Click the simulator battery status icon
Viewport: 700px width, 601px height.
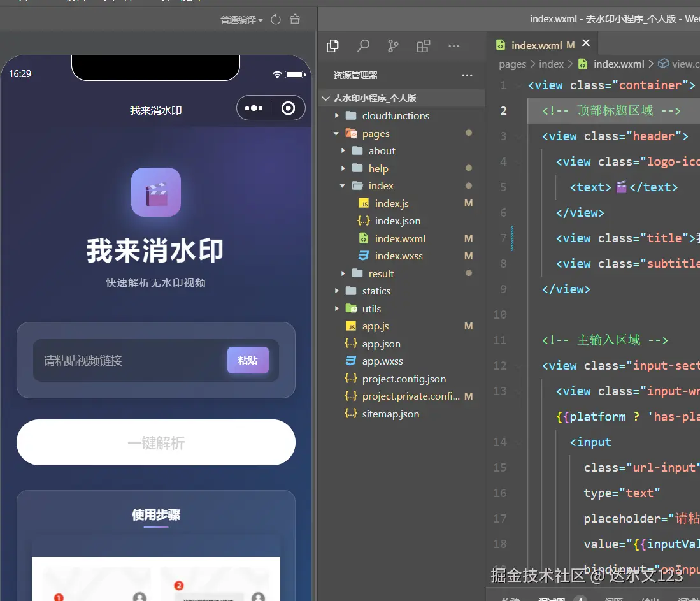295,74
